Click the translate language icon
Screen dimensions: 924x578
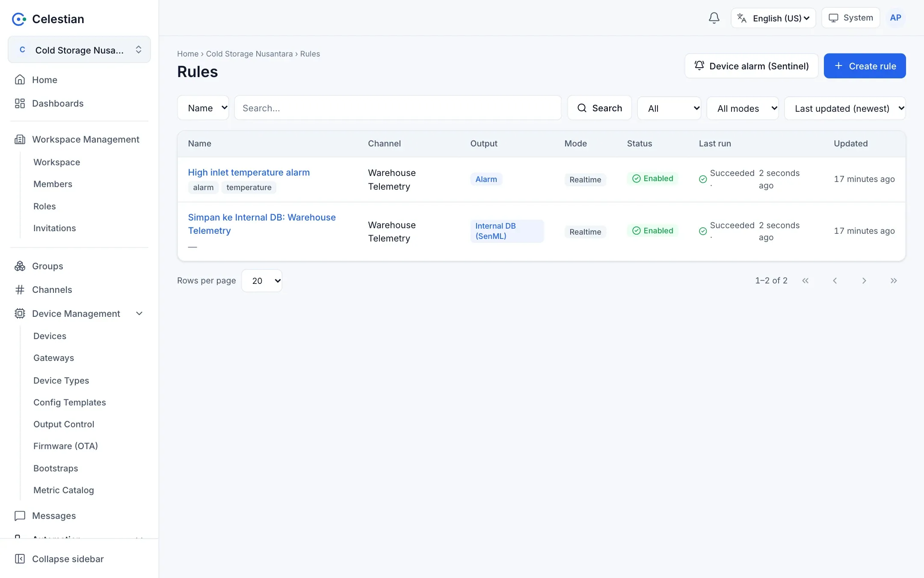tap(742, 18)
